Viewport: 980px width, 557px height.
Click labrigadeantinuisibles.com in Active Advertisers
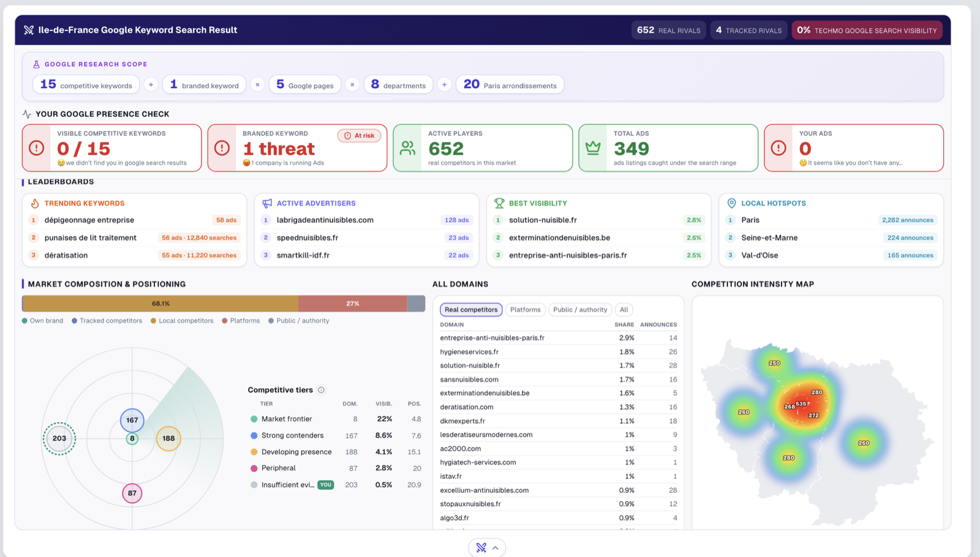(x=325, y=220)
